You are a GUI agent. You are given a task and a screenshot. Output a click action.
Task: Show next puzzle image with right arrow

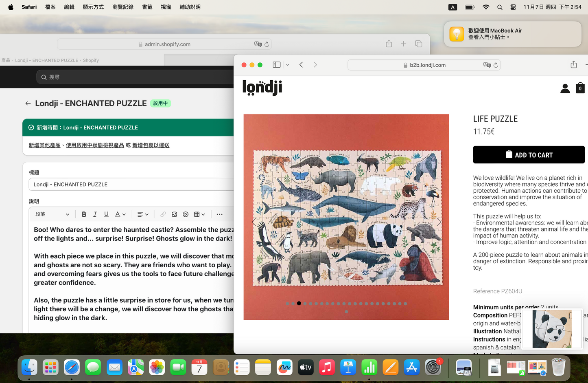tap(439, 222)
